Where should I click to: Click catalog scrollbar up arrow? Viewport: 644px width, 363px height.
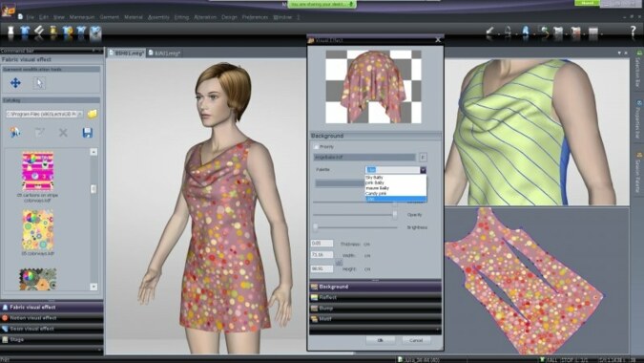[x=93, y=152]
